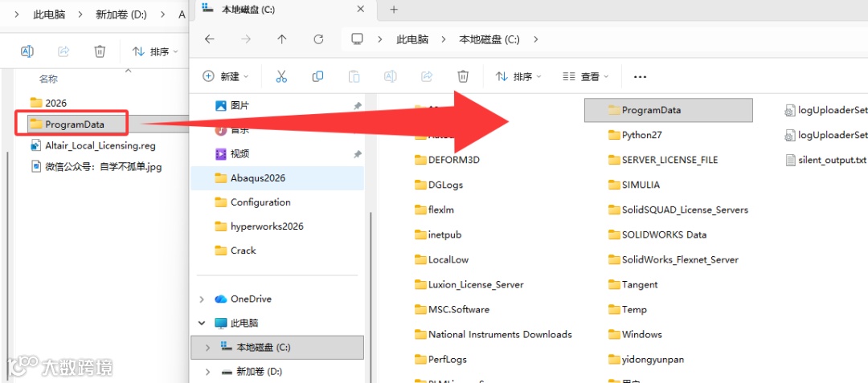The height and width of the screenshot is (383, 868).
Task: Select 新加卷 (D:) in navigation pane
Action: pos(260,372)
